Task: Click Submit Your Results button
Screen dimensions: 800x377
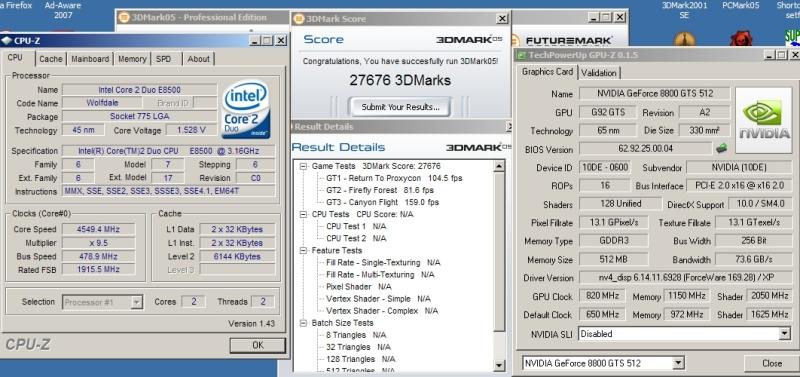Action: pyautogui.click(x=400, y=107)
